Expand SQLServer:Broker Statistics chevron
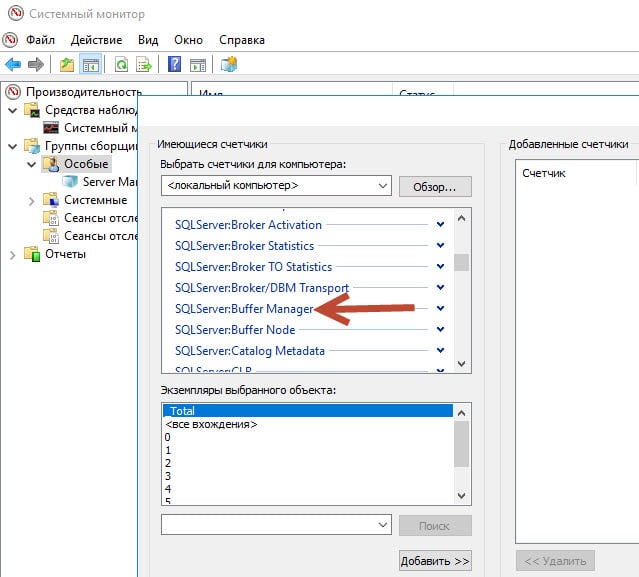This screenshot has width=639, height=577. 441,245
